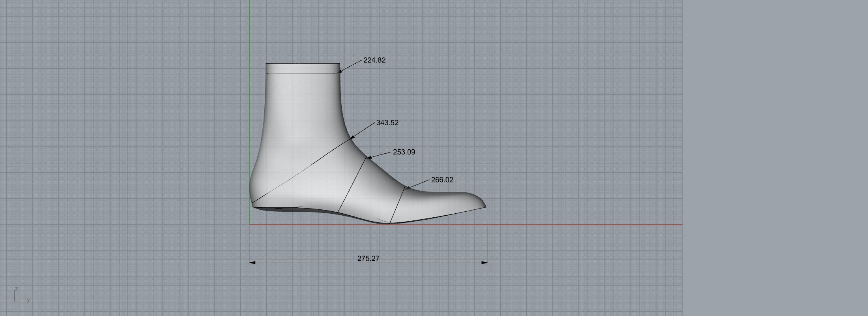The image size is (868, 316).
Task: Pick the 253.09 leader annotation text
Action: point(404,152)
